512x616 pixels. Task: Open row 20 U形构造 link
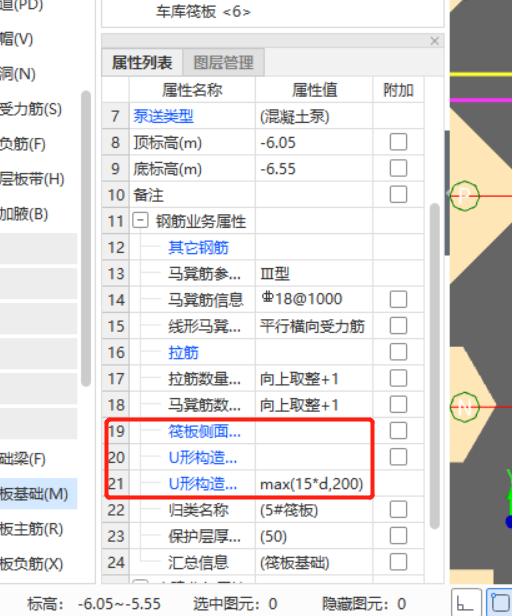click(203, 458)
